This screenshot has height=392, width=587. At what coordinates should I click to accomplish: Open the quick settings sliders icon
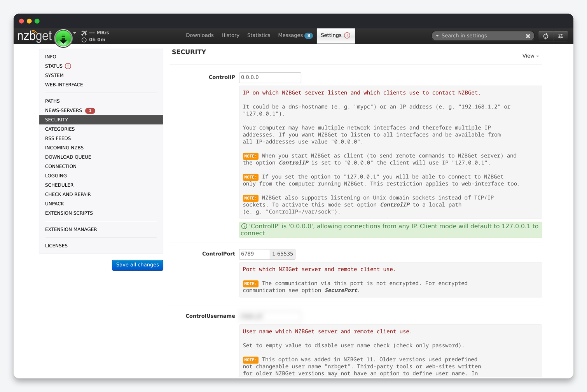click(561, 36)
